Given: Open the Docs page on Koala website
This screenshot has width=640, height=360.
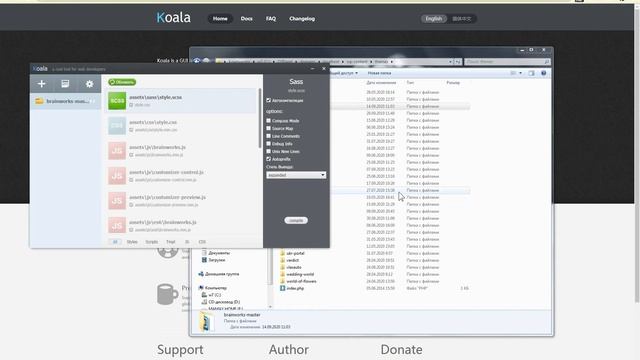Looking at the screenshot, I should click(x=247, y=19).
